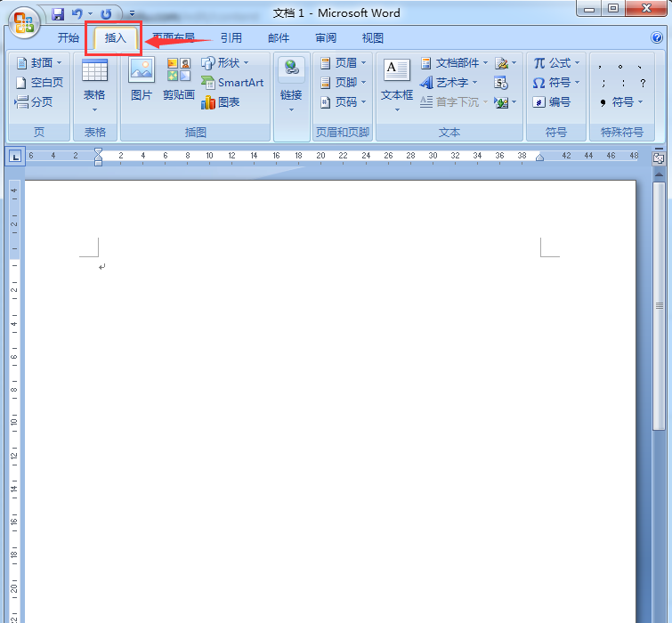Open the 页码 page number menu
Image resolution: width=672 pixels, height=623 pixels.
[x=343, y=102]
